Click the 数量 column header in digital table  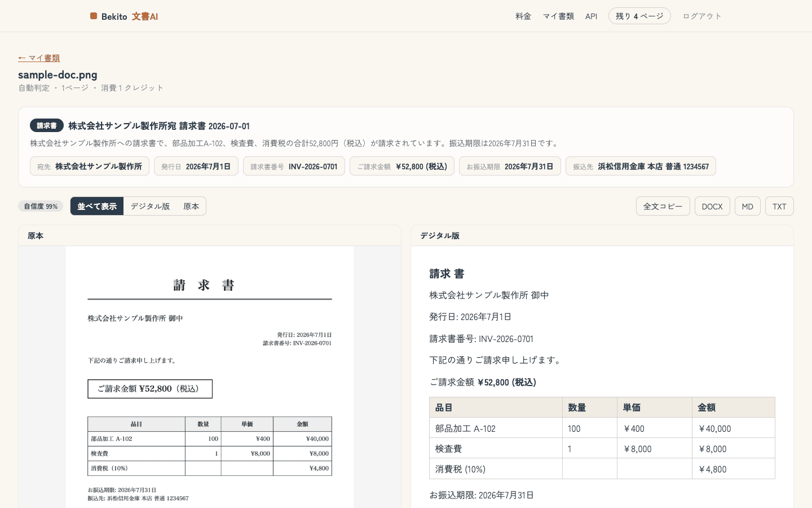[589, 407]
